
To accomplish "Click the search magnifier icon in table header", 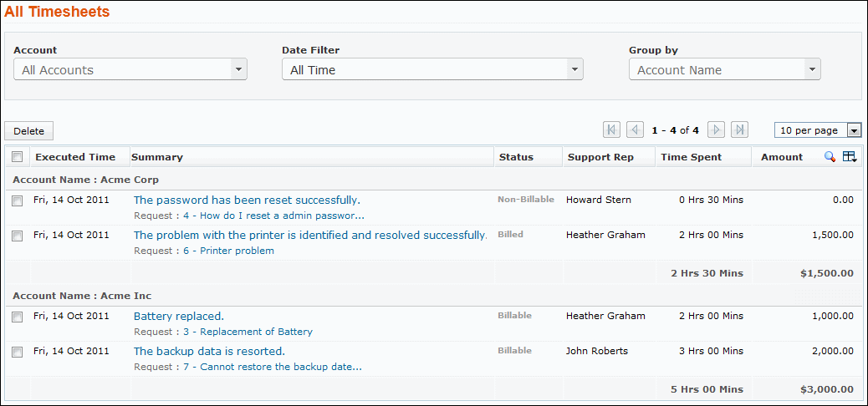I will coord(830,157).
